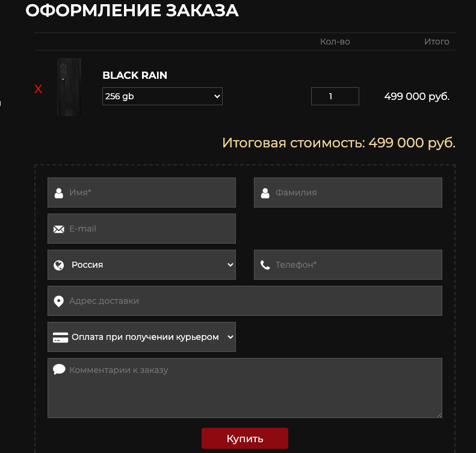Focus the Телефон input field
476x453 pixels.
[x=355, y=265]
